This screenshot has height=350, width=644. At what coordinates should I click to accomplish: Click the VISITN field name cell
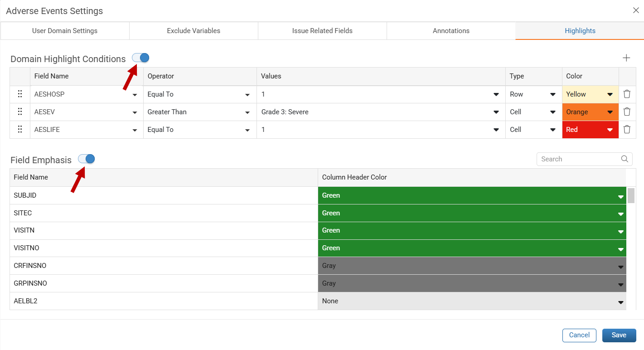tap(164, 230)
